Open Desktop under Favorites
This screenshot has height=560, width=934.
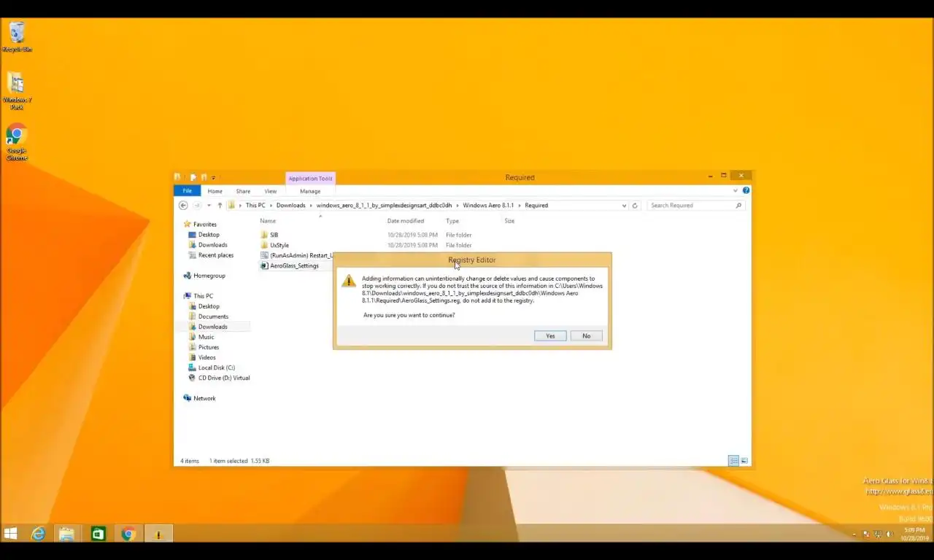[204, 235]
